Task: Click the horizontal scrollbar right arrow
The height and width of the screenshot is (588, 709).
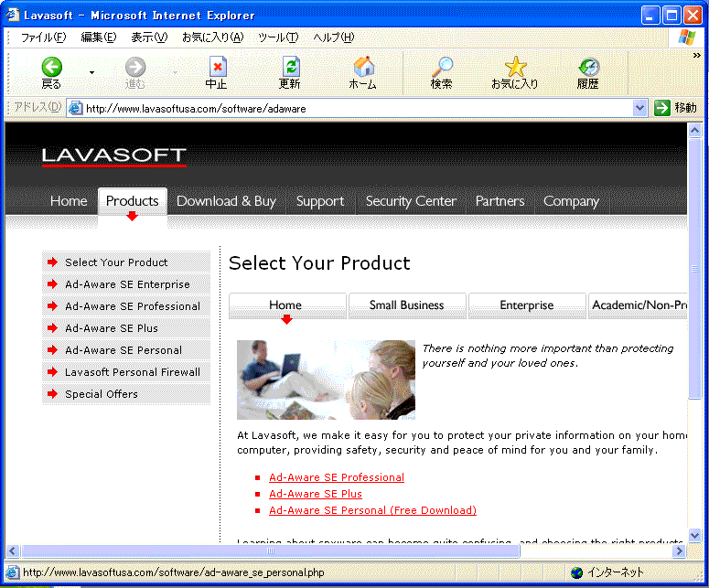Action: coord(678,551)
